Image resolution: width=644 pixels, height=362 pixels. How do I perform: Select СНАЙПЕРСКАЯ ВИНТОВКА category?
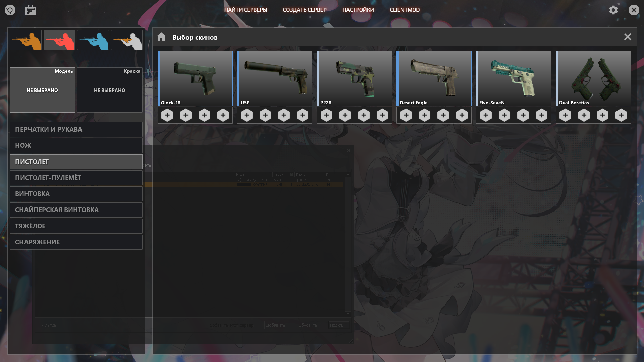click(x=76, y=210)
